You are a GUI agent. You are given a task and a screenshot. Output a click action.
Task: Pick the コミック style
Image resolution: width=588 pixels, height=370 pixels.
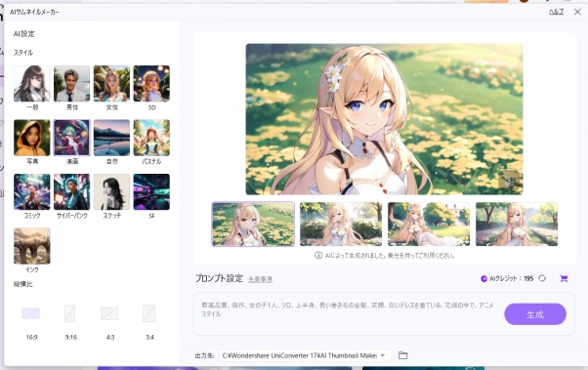(x=32, y=191)
